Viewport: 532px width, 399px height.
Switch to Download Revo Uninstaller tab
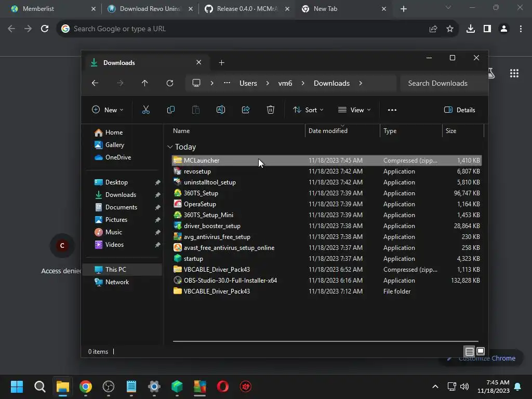tap(150, 9)
